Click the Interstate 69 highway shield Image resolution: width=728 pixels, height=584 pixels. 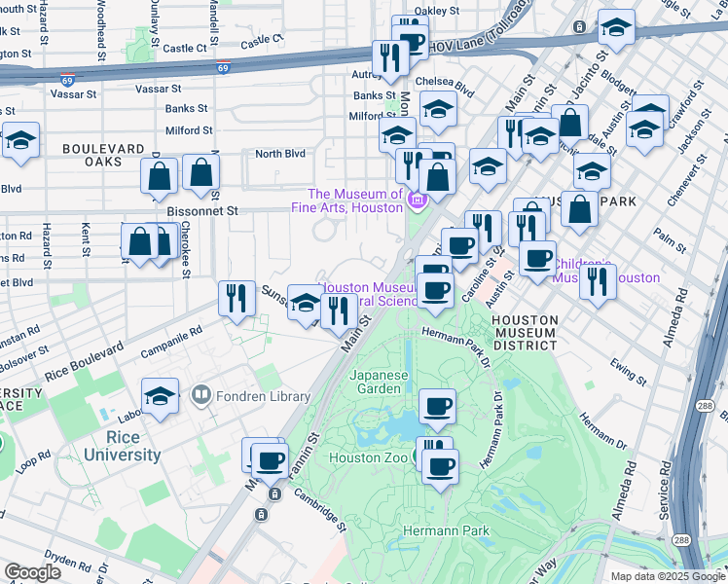[224, 68]
